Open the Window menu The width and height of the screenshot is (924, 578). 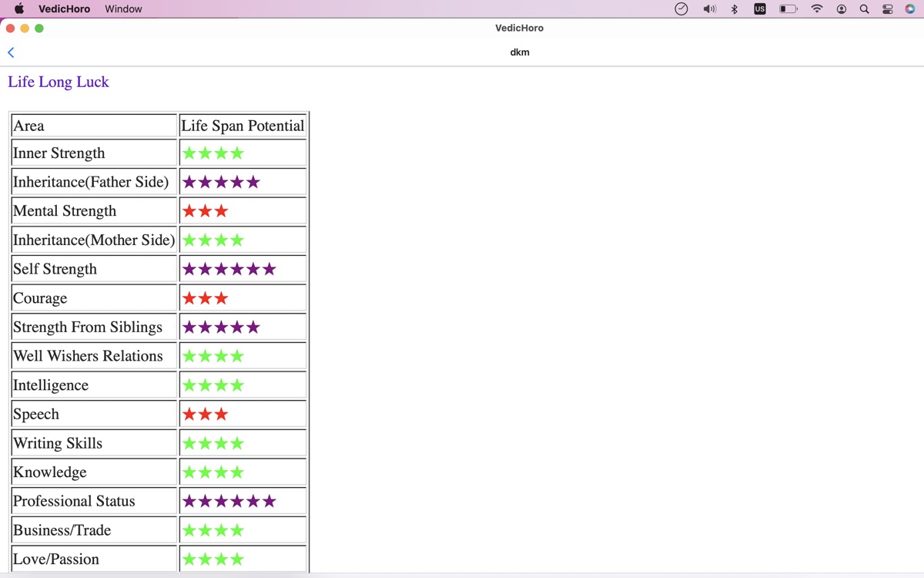point(123,9)
